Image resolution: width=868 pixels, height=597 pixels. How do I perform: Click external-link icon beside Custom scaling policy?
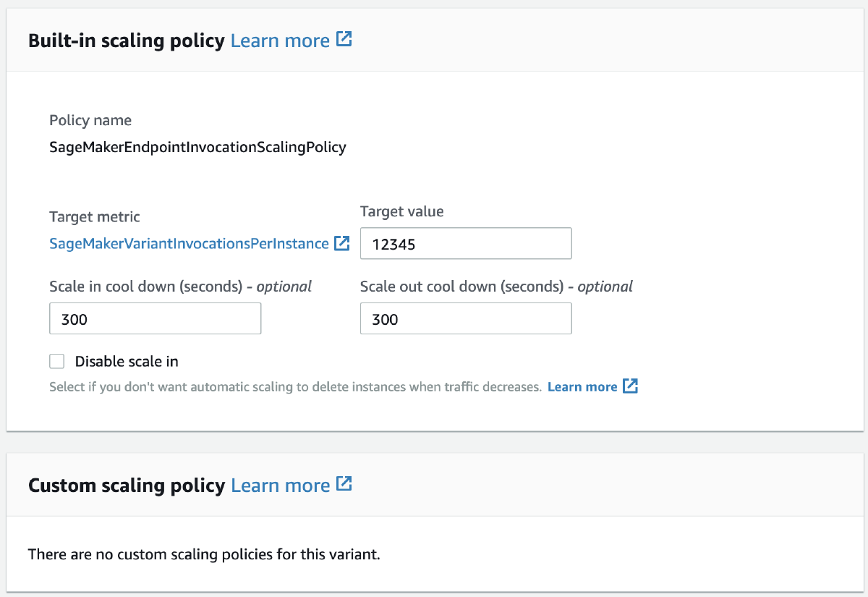pos(344,484)
